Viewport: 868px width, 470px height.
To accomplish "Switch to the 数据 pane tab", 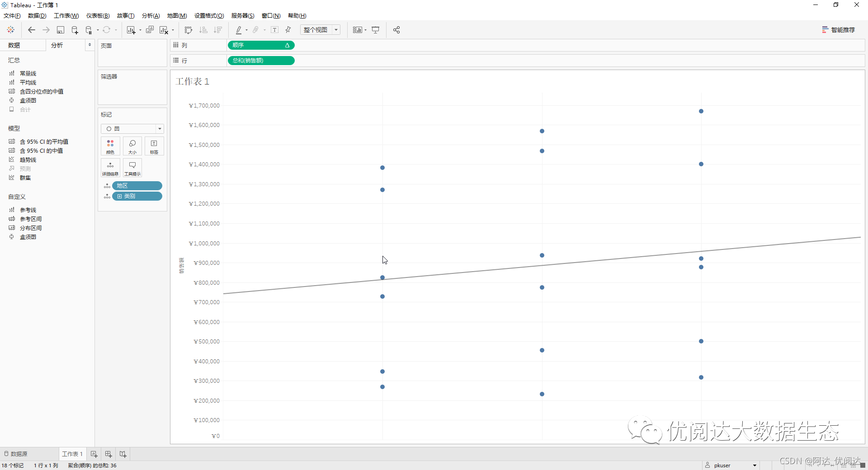I will 23,45.
